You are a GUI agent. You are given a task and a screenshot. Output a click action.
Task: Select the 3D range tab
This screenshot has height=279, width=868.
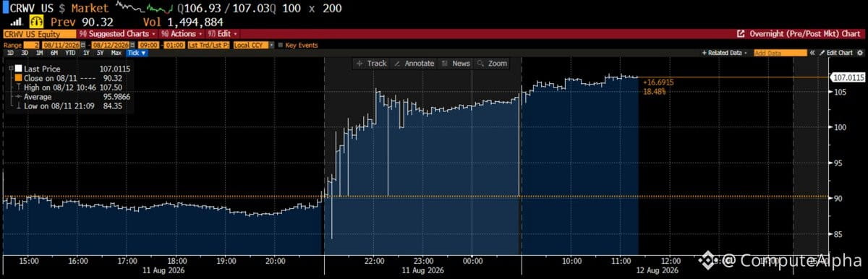tap(25, 53)
